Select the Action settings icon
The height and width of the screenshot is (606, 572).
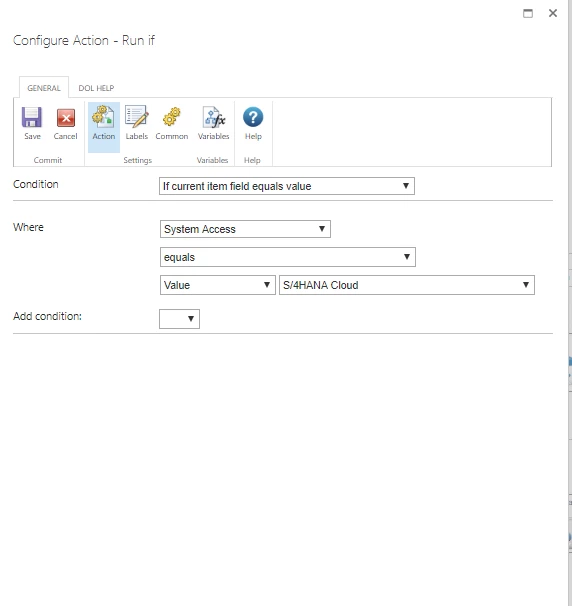click(x=103, y=117)
